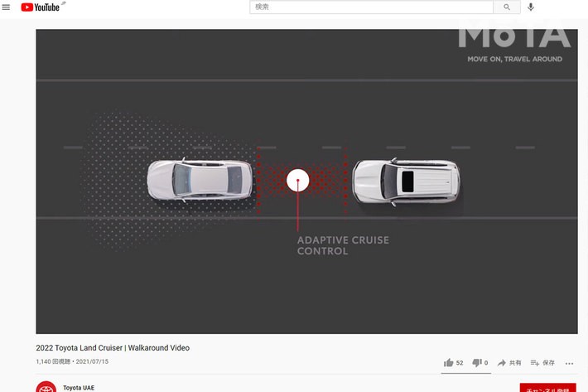Click the Toyota UAE channel avatar
The width and height of the screenshot is (588, 392).
(46, 387)
